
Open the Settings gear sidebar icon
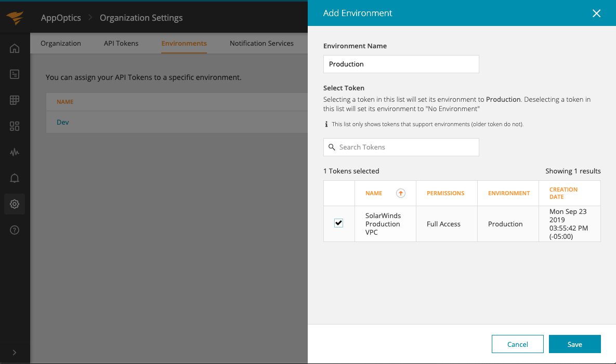pyautogui.click(x=15, y=204)
